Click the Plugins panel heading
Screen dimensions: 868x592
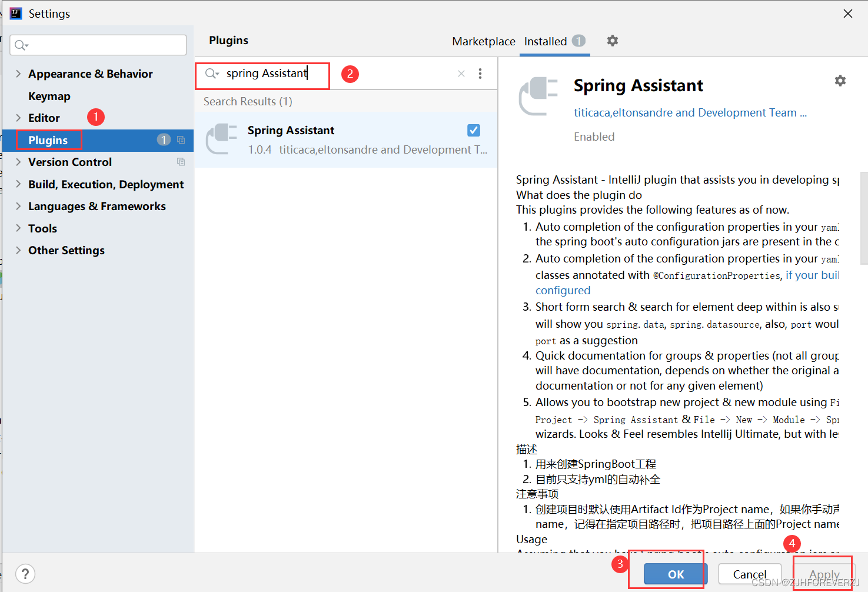(x=228, y=40)
